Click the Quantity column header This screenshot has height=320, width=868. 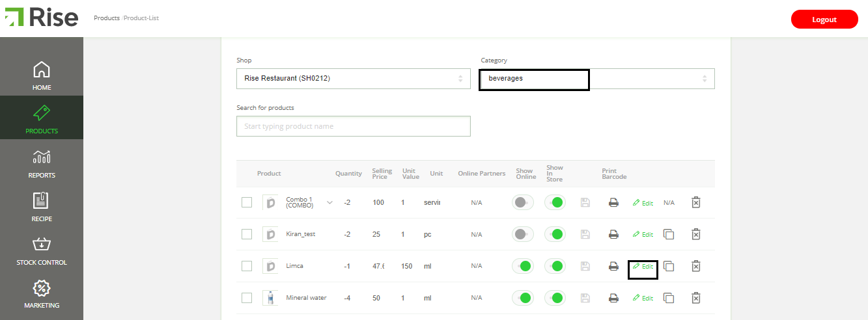click(x=348, y=174)
